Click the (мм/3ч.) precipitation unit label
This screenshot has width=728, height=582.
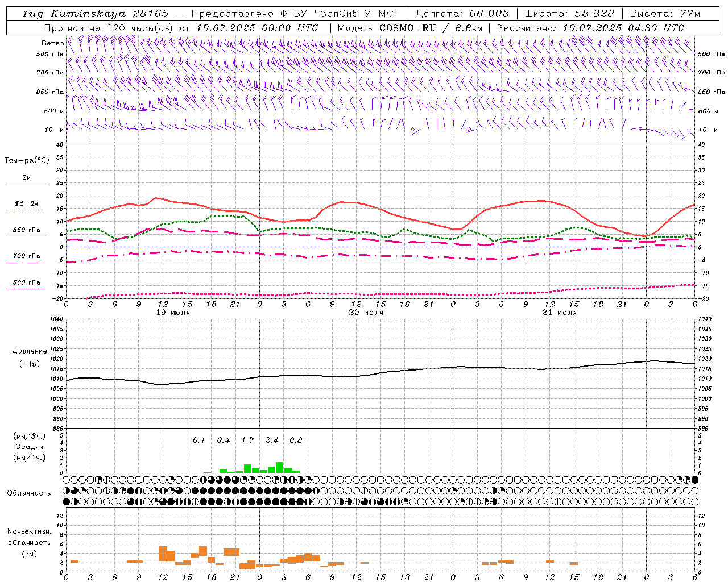point(29,436)
